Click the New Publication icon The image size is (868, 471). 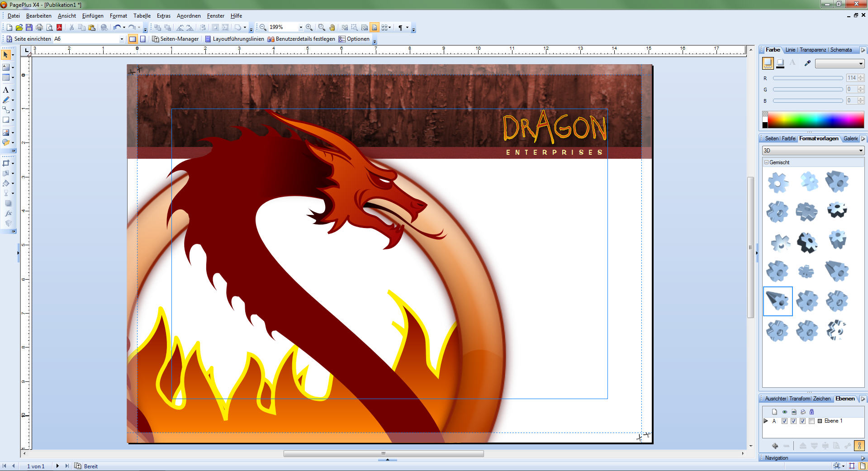coord(9,27)
